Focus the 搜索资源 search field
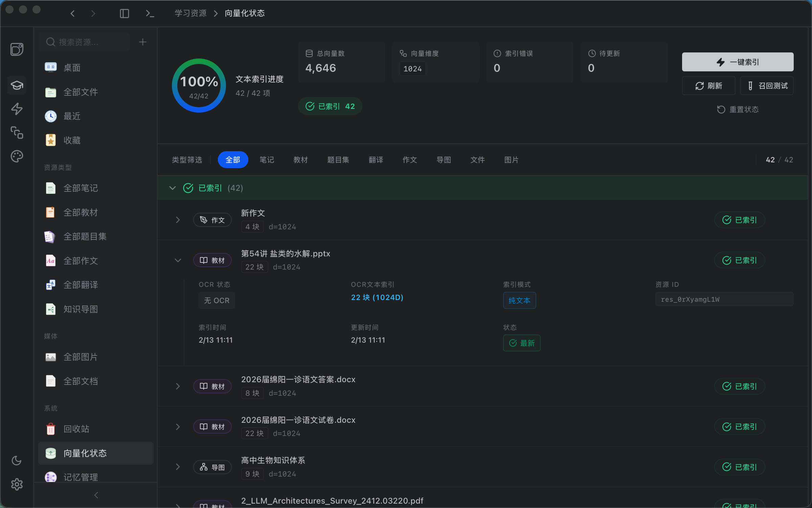 (85, 42)
